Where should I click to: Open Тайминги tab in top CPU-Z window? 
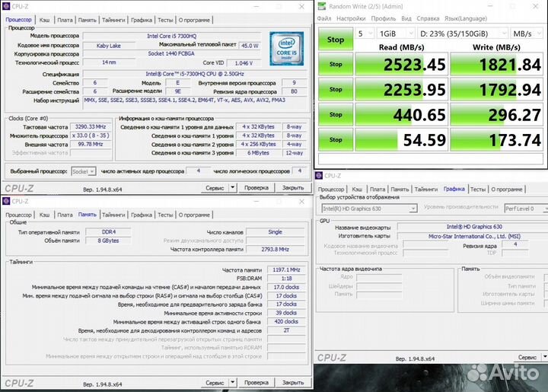113,20
